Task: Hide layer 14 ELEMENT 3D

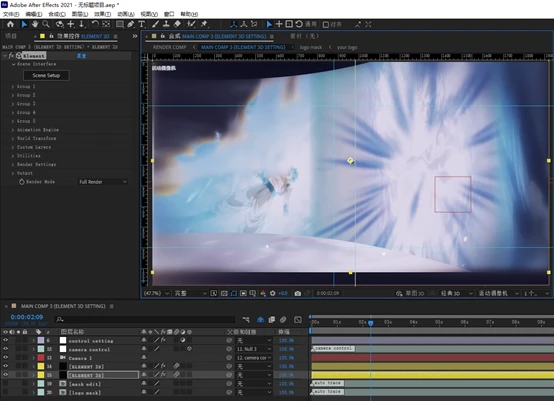Action: (6, 367)
